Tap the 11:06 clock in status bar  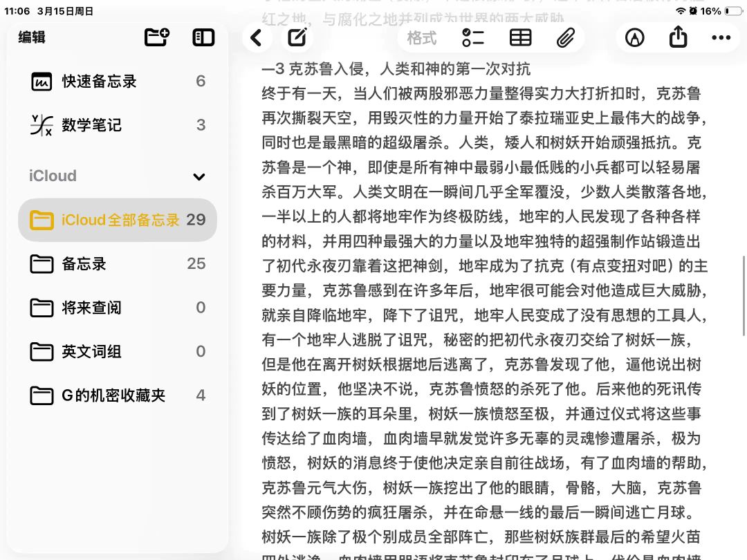pyautogui.click(x=17, y=11)
